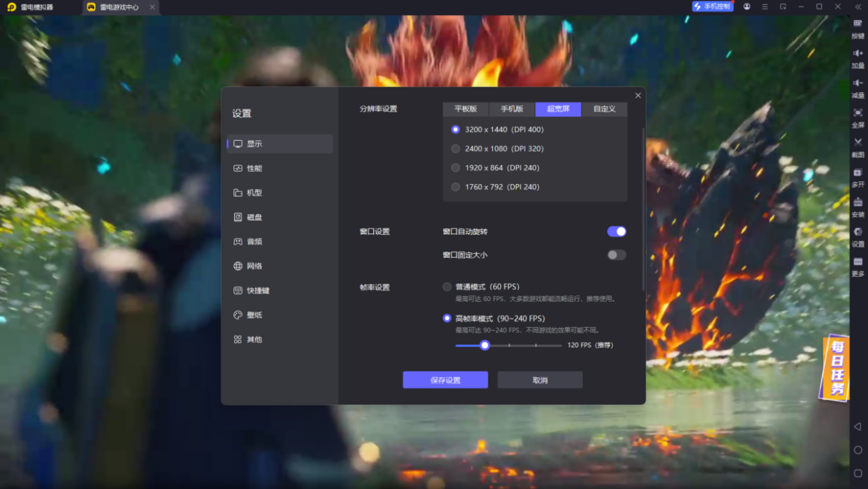
Task: Open 性能 performance settings
Action: pyautogui.click(x=280, y=168)
